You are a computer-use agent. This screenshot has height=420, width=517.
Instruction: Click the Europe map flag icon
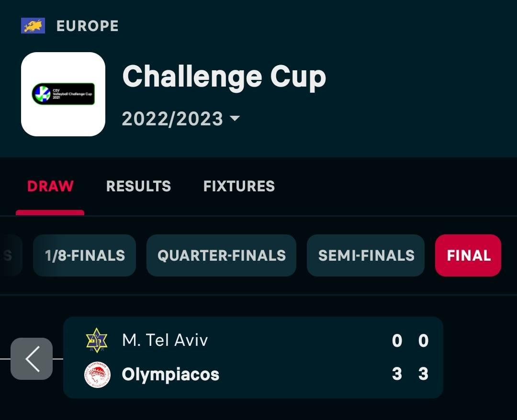coord(33,26)
